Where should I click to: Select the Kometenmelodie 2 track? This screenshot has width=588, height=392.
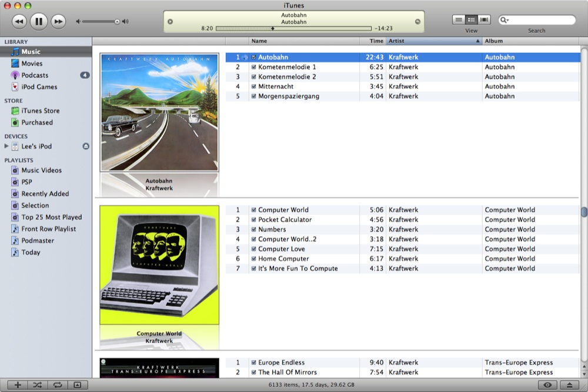tap(403, 77)
